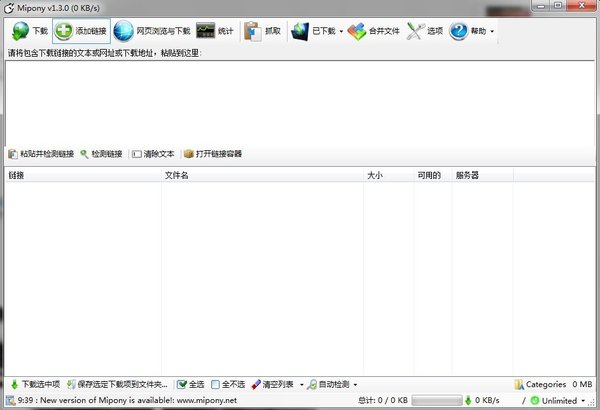Click Download selected (下载选中项) green arrow

pos(15,384)
